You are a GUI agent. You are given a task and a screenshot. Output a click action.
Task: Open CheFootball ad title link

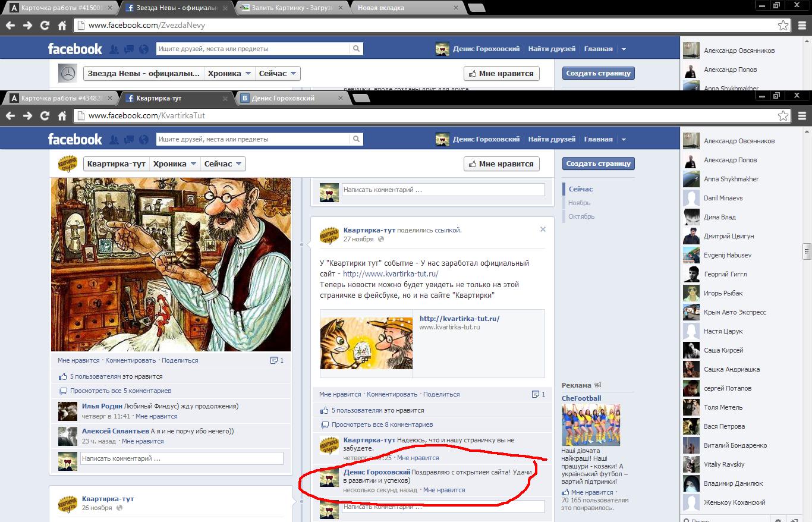tap(581, 398)
